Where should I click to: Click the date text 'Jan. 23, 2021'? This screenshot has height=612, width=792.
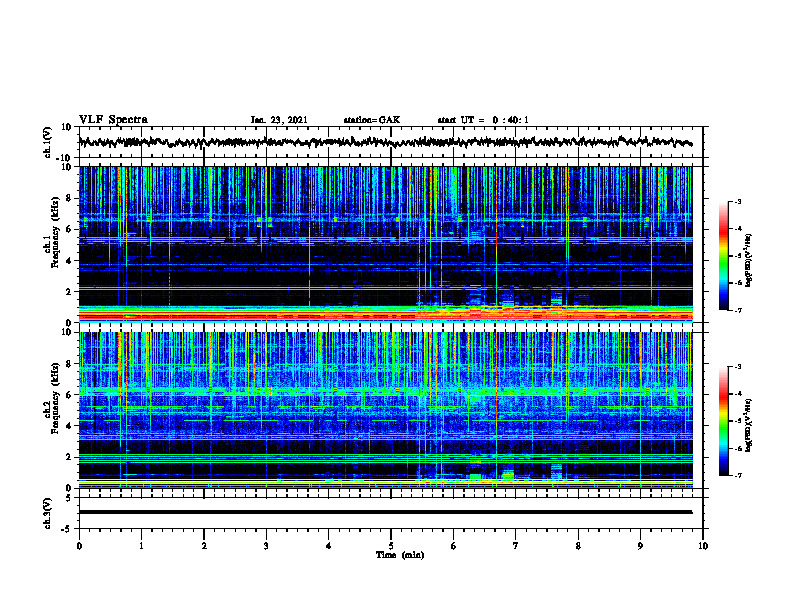tap(279, 120)
